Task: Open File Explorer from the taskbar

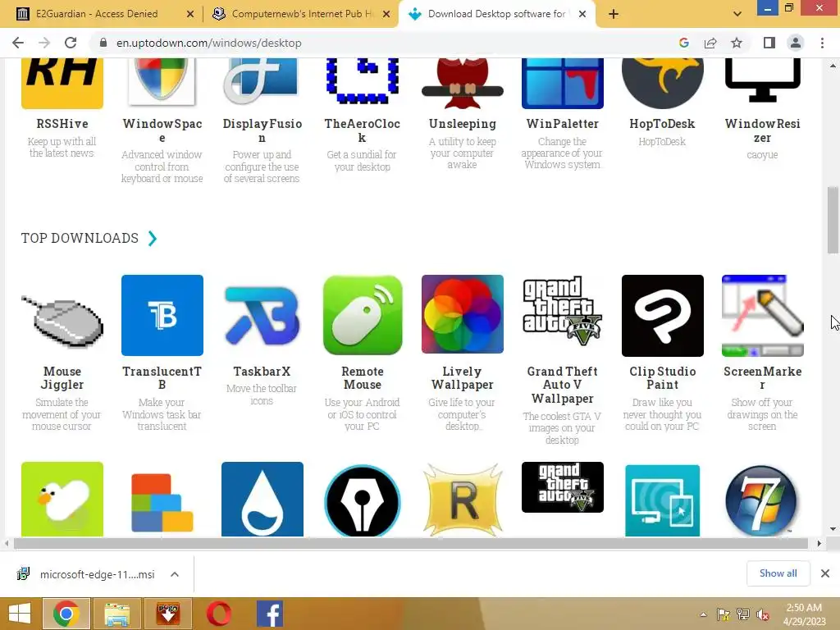Action: click(x=117, y=614)
